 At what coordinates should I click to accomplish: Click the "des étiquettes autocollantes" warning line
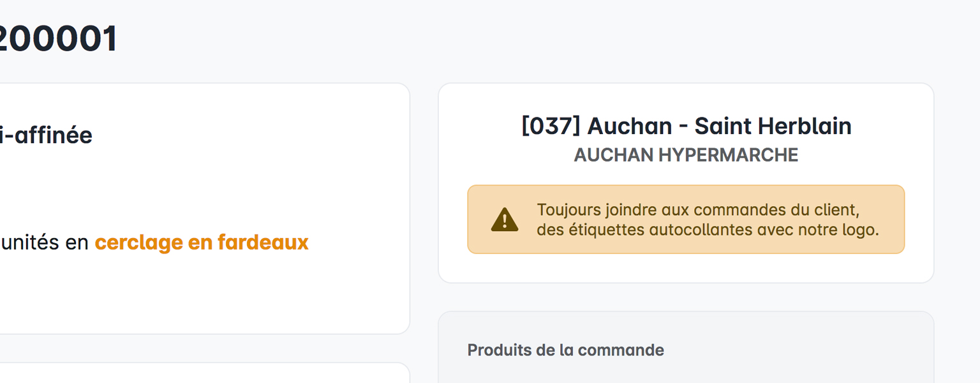point(708,230)
